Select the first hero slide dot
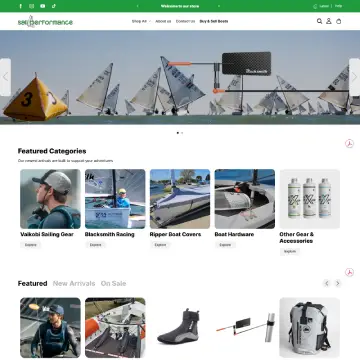The image size is (360, 360). pos(178,133)
